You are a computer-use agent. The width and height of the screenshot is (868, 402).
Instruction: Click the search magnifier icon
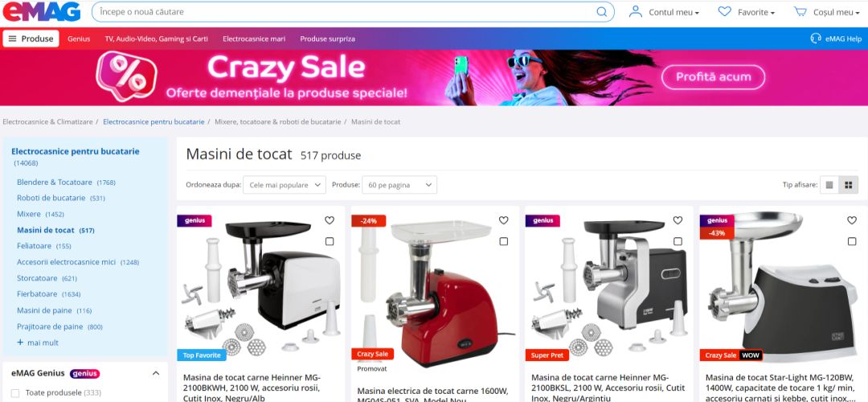tap(601, 11)
